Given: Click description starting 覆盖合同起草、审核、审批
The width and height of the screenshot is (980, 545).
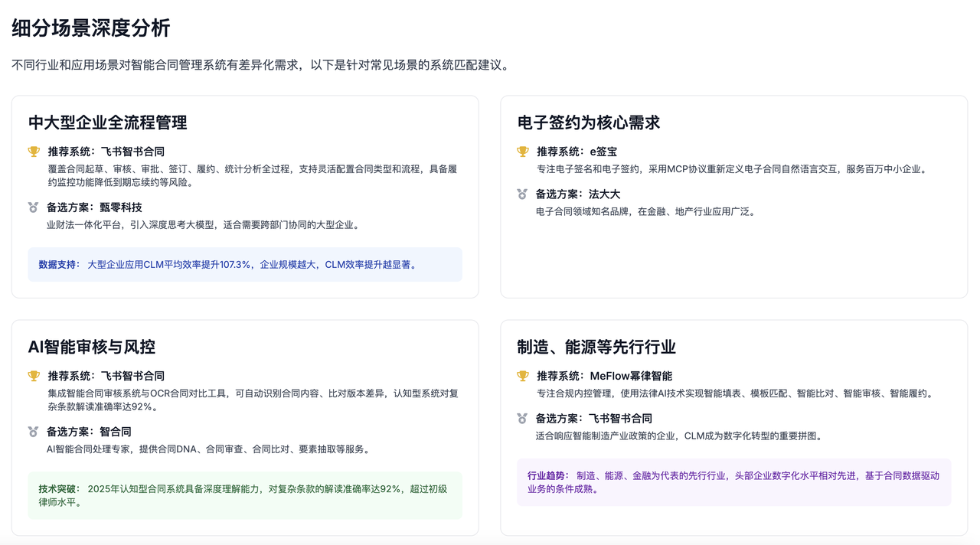Looking at the screenshot, I should (252, 175).
